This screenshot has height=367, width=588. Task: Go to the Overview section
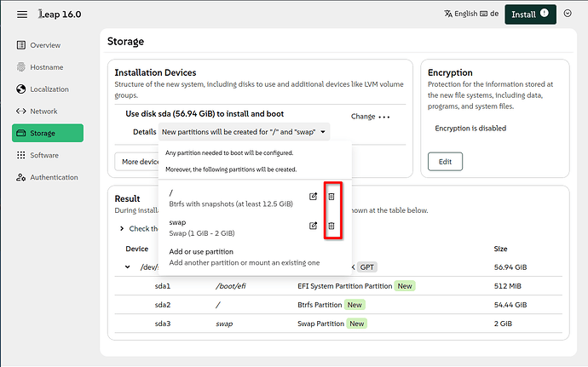point(45,45)
